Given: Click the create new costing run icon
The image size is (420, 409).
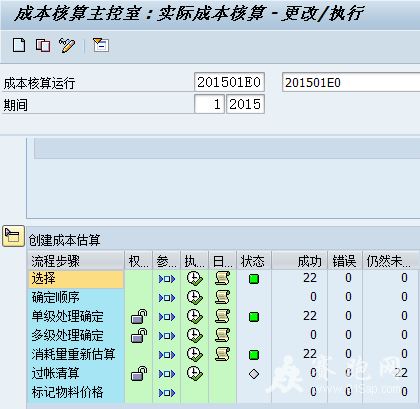Looking at the screenshot, I should [x=19, y=45].
